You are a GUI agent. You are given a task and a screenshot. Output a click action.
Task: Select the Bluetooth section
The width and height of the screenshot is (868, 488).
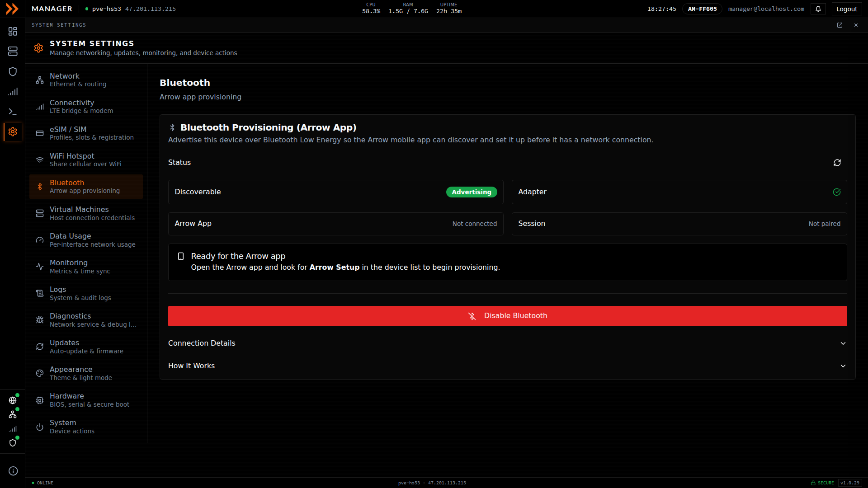86,187
